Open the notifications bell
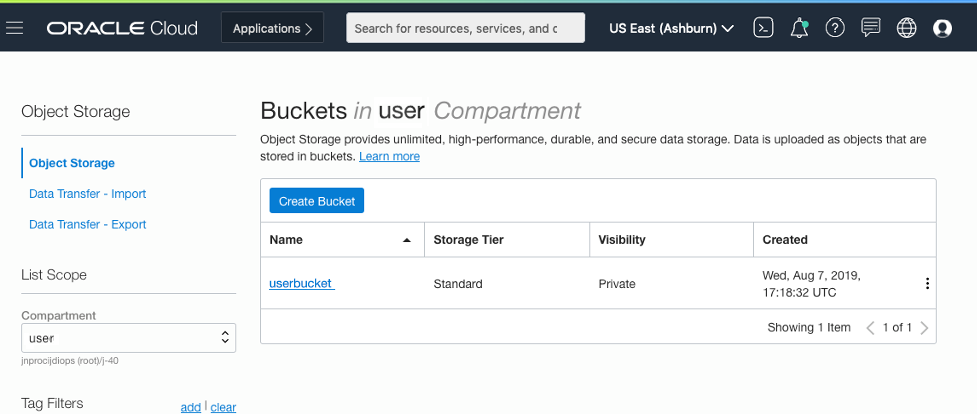Screen dimensions: 977x414 [x=799, y=28]
